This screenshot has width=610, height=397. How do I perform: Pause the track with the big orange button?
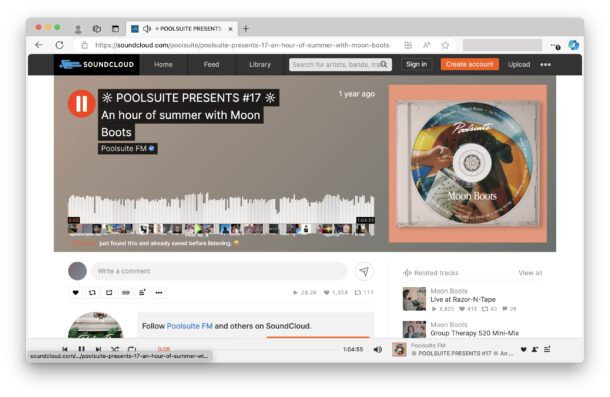click(x=81, y=104)
